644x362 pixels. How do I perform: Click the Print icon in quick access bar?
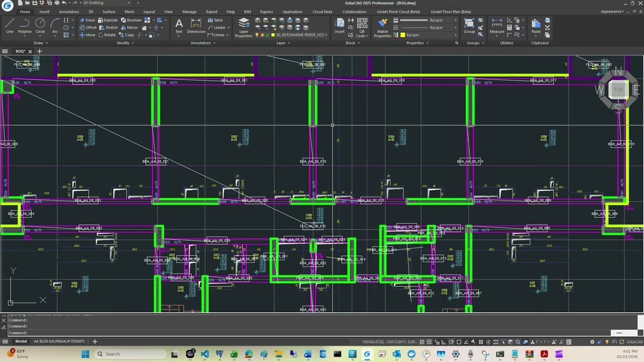coord(57,3)
